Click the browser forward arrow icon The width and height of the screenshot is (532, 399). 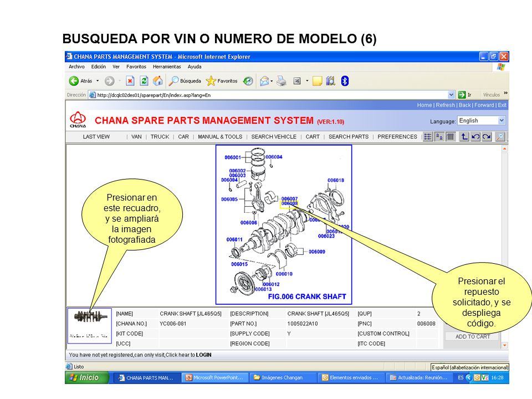tap(109, 81)
